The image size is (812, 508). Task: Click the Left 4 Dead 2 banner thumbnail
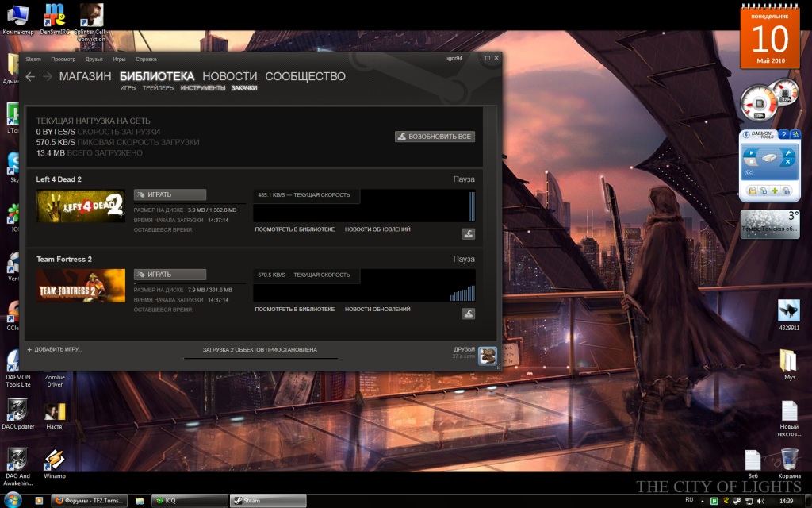(81, 206)
